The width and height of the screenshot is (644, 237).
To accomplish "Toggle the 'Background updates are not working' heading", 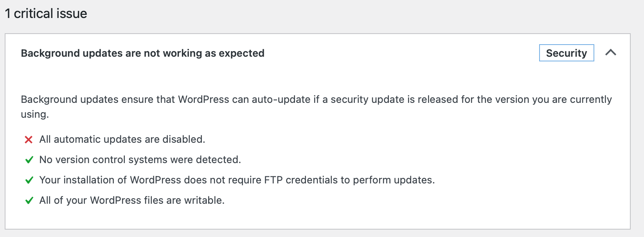I will click(x=142, y=53).
